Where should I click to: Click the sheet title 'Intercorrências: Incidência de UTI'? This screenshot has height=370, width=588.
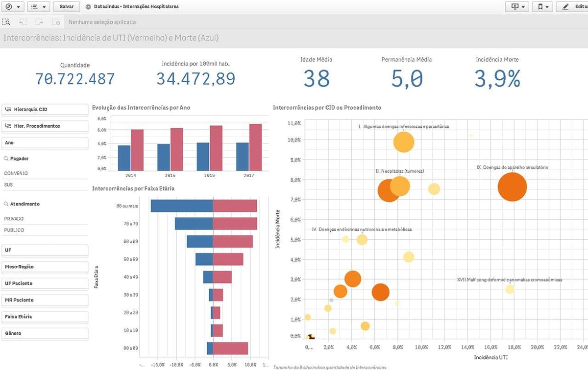(x=111, y=38)
